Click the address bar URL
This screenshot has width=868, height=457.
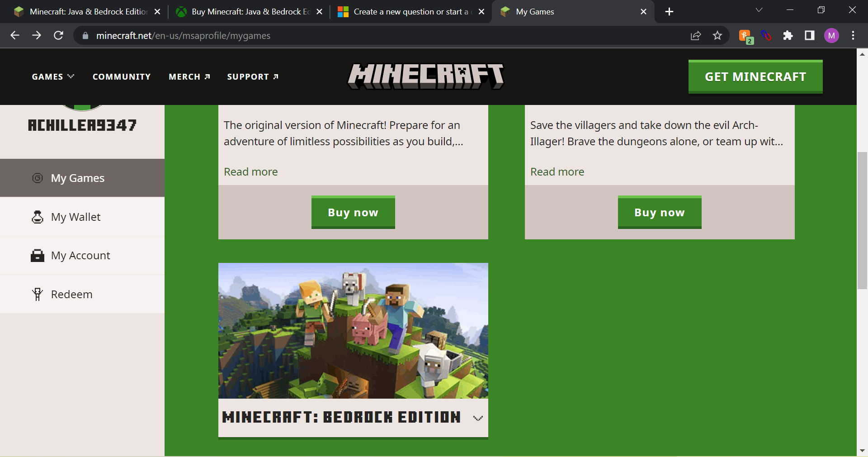[x=183, y=36]
